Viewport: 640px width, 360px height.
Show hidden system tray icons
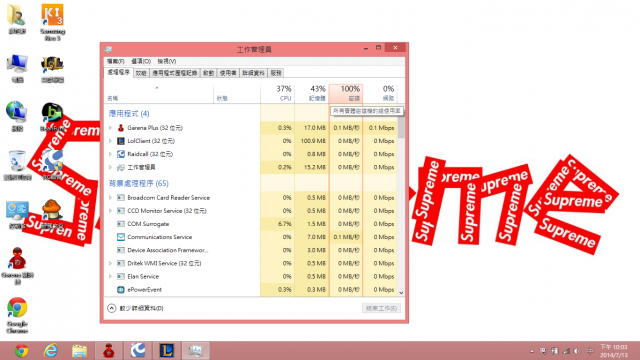coord(532,351)
